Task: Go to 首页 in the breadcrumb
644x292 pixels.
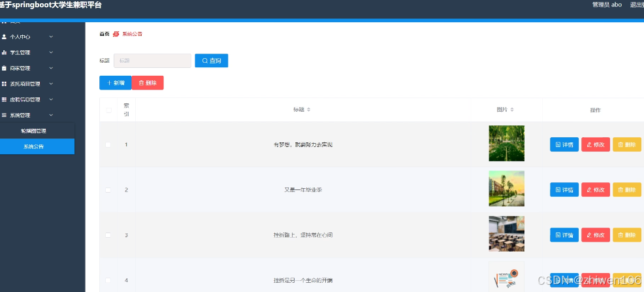Action: 105,34
